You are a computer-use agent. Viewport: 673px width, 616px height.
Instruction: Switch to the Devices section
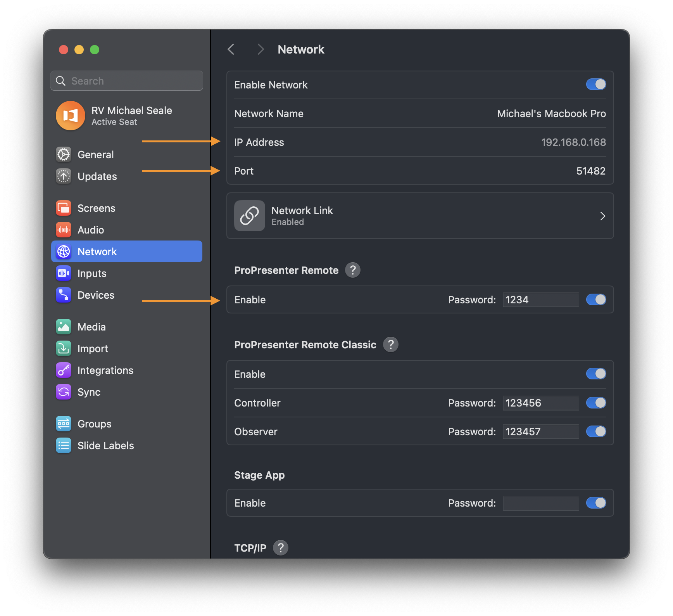pos(96,295)
